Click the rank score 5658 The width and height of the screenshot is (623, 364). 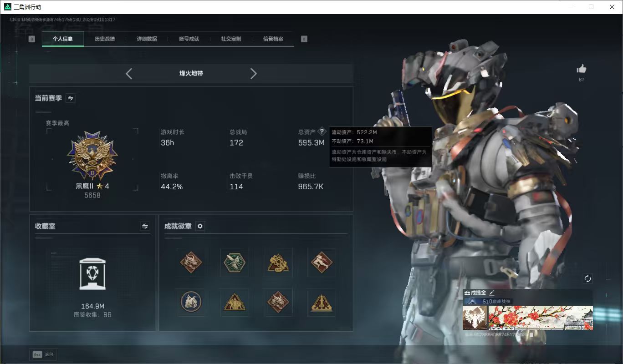pos(92,195)
